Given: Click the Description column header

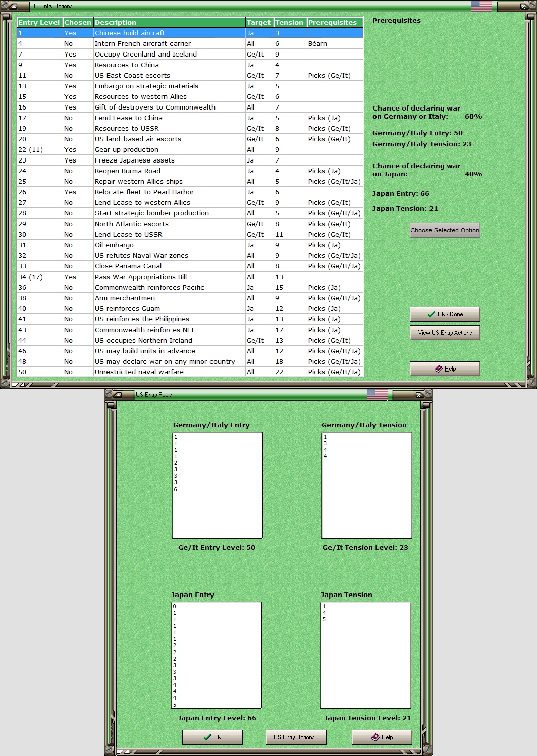Looking at the screenshot, I should point(169,22).
